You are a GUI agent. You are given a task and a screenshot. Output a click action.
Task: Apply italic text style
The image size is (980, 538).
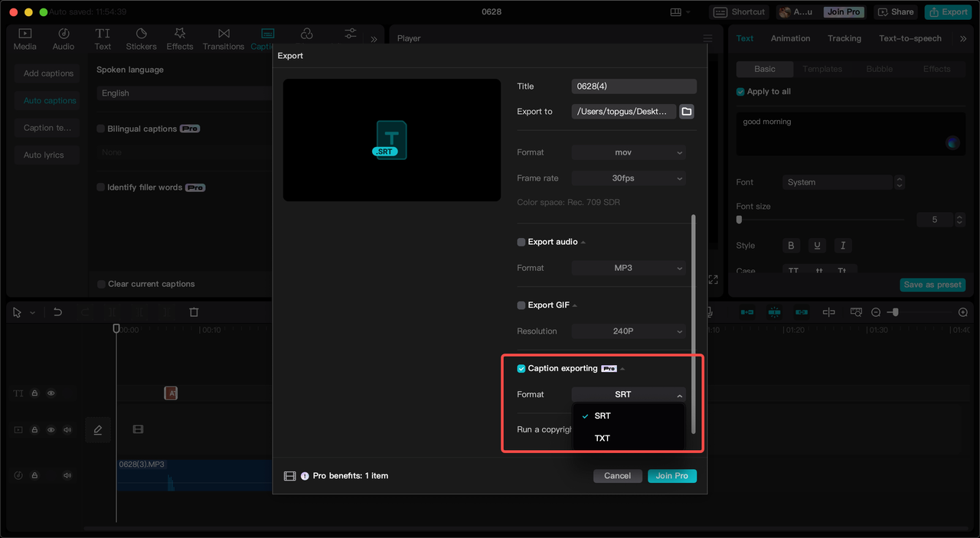click(x=843, y=246)
